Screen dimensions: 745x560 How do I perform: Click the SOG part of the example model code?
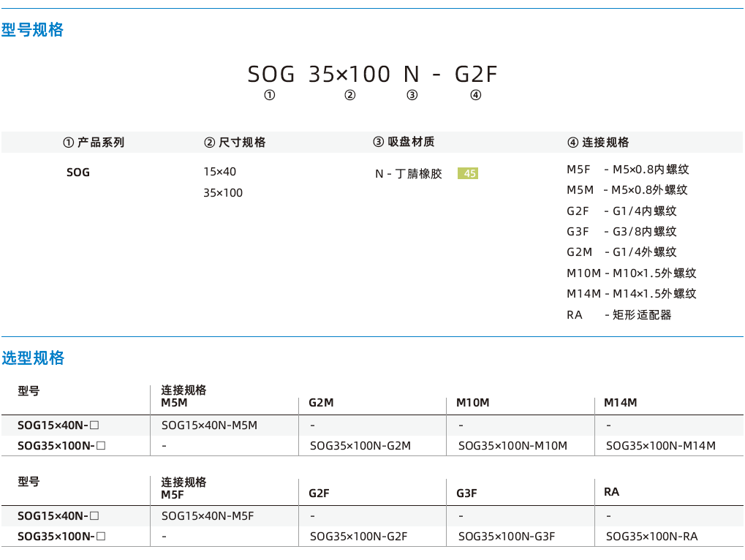[x=271, y=74]
